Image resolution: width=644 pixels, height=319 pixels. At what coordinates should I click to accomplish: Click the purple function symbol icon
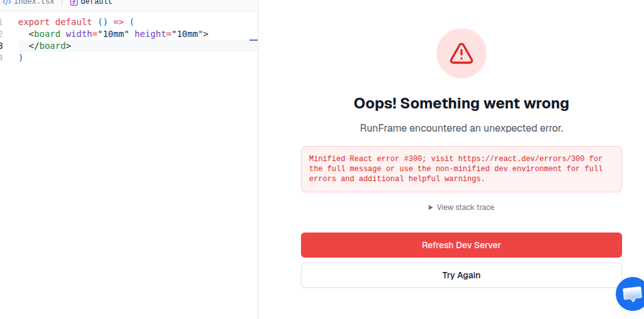pyautogui.click(x=73, y=3)
